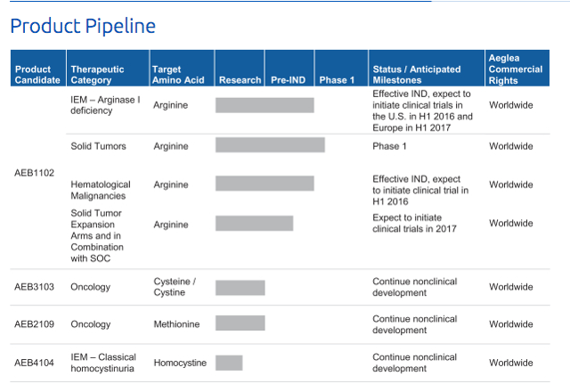Click 'Worldwide' in the Arginase I deficiency row
This screenshot has height=392, width=570.
coord(511,105)
